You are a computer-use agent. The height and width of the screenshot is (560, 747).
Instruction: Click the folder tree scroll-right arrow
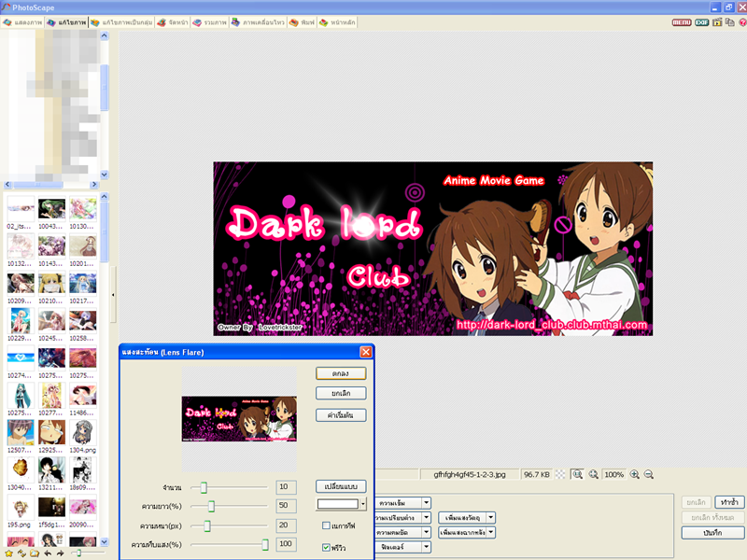[x=94, y=184]
